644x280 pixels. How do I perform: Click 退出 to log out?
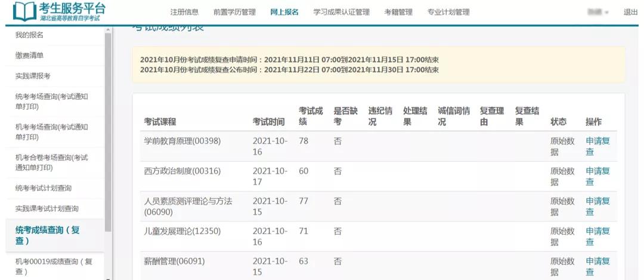(630, 13)
